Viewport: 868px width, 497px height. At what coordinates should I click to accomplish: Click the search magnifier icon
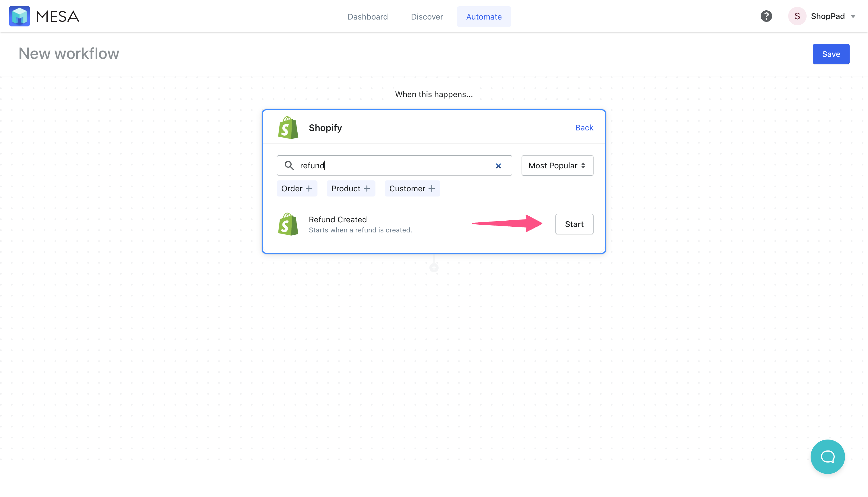tap(289, 165)
